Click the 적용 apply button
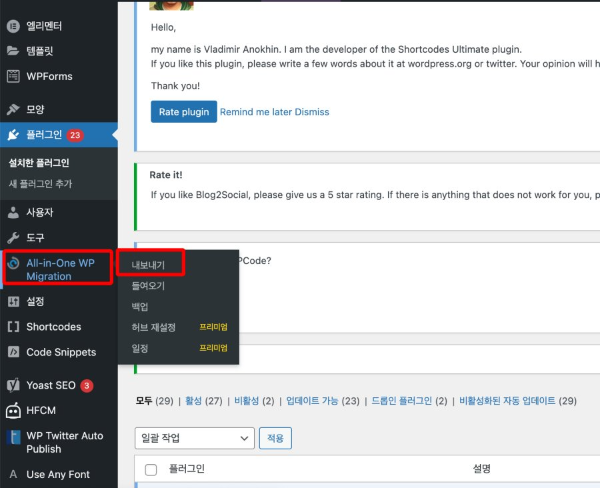The width and height of the screenshot is (600, 488). tap(275, 438)
